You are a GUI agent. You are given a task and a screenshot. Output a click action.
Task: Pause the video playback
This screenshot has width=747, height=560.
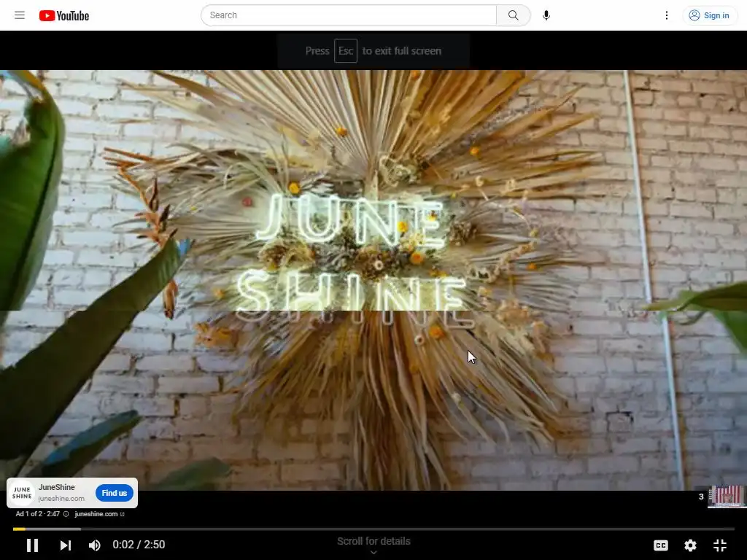[32, 545]
